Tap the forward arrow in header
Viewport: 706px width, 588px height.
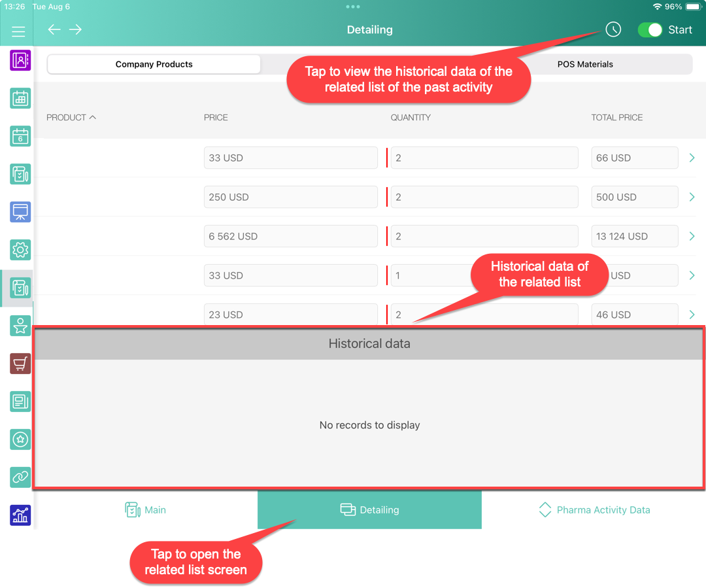pyautogui.click(x=76, y=29)
